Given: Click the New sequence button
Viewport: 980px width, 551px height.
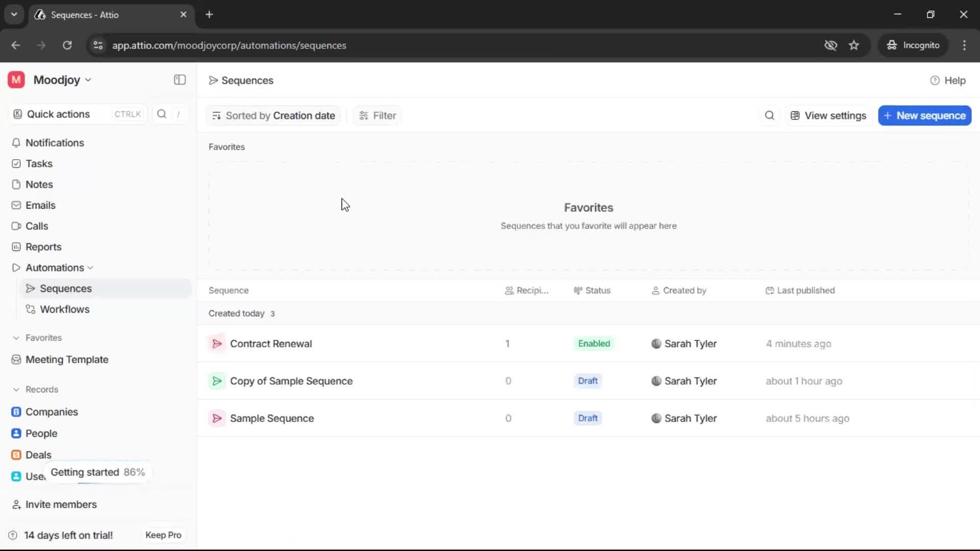Looking at the screenshot, I should pyautogui.click(x=924, y=116).
